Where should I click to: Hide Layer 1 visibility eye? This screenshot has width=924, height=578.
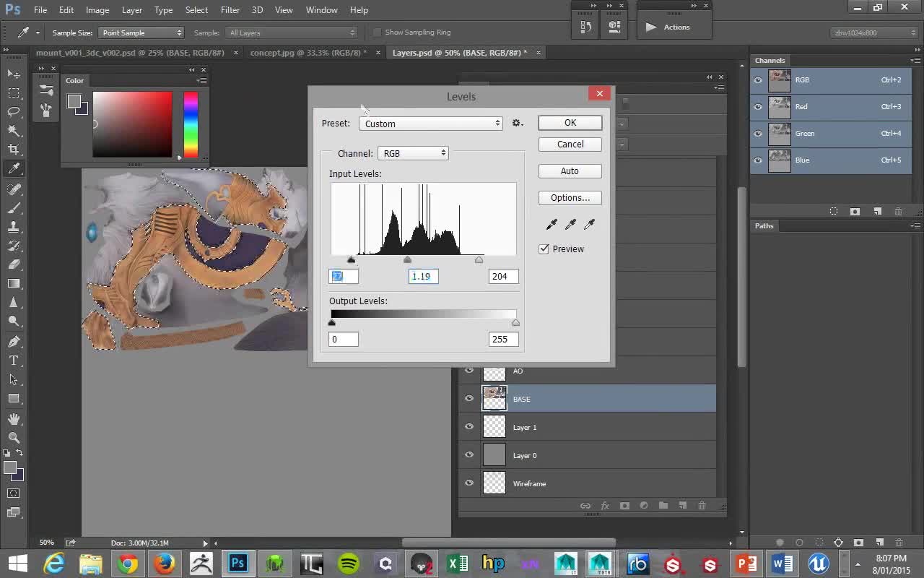click(469, 427)
